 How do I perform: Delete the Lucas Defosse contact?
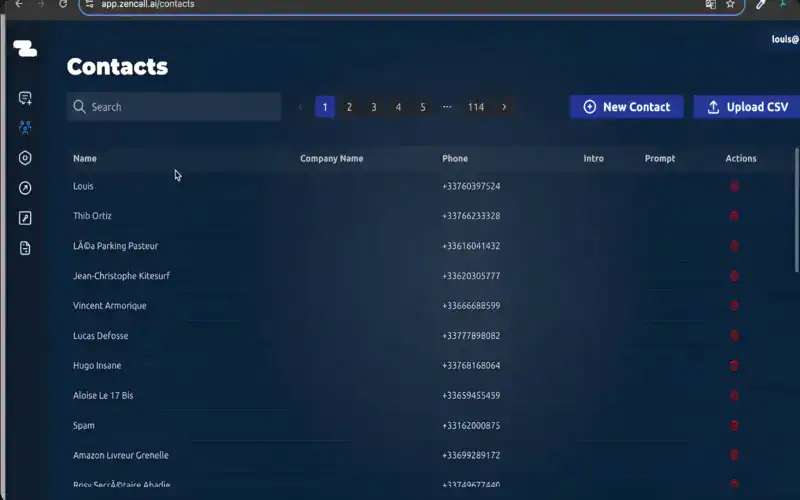(x=734, y=336)
